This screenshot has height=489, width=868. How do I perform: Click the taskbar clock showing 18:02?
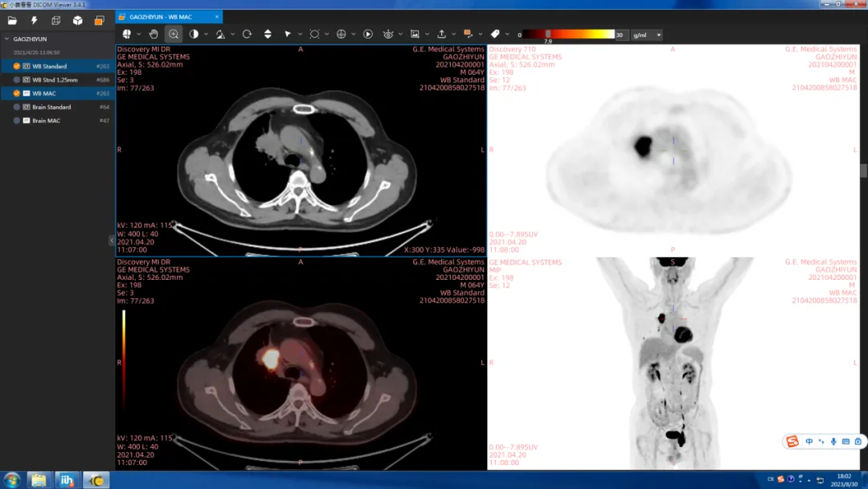[844, 480]
